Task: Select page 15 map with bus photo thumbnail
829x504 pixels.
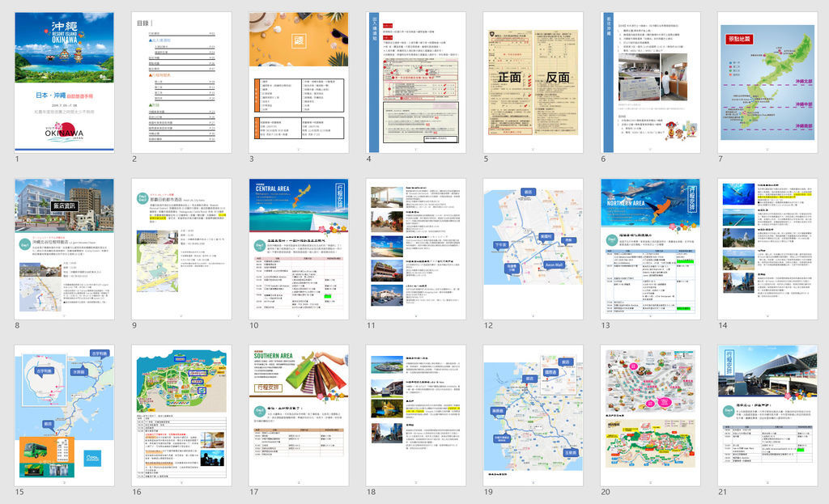Action: pos(64,415)
